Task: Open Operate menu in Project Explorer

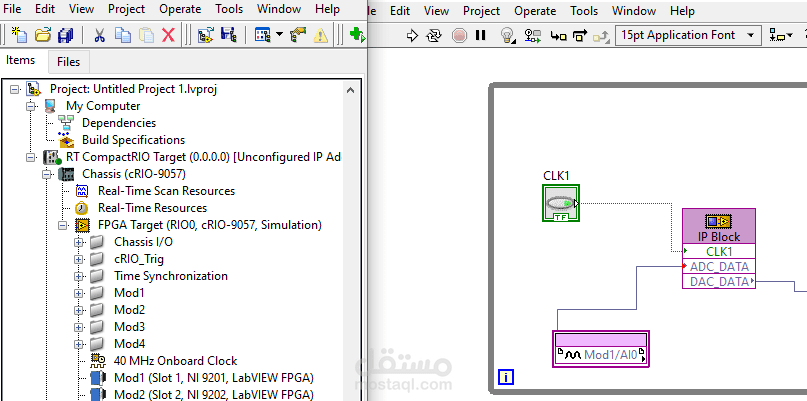Action: [180, 9]
